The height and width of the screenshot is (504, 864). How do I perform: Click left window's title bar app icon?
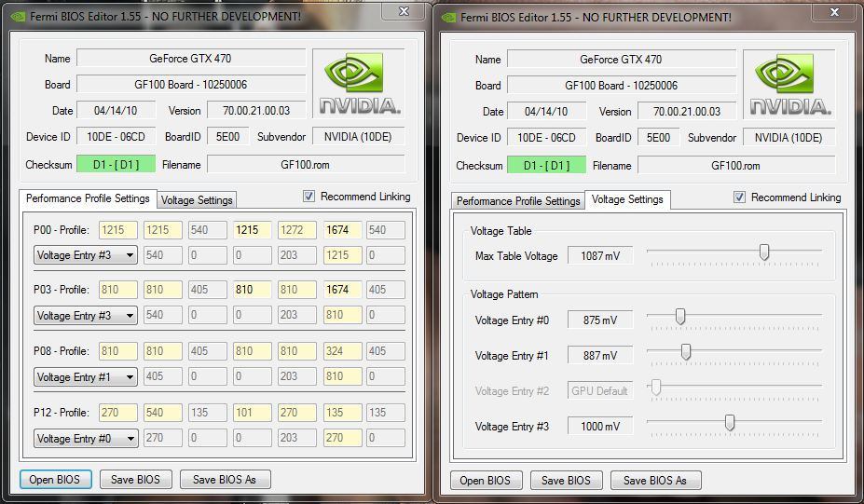click(x=19, y=17)
